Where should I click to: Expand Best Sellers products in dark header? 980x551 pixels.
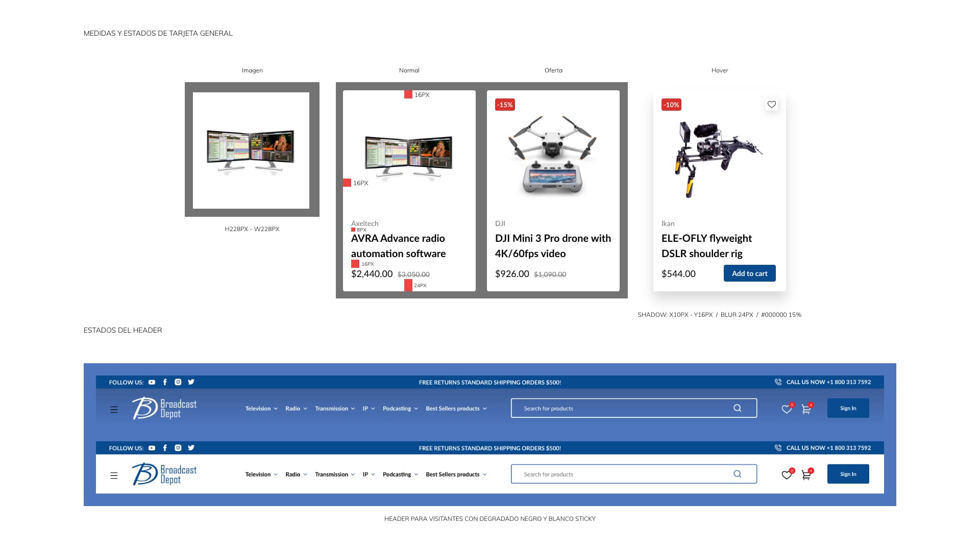pos(456,409)
